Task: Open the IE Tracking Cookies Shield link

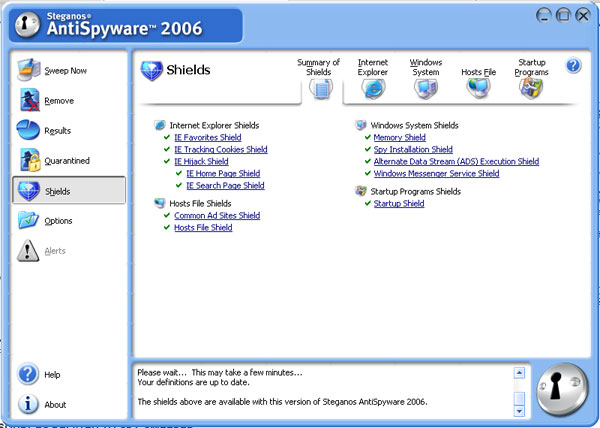Action: [221, 150]
